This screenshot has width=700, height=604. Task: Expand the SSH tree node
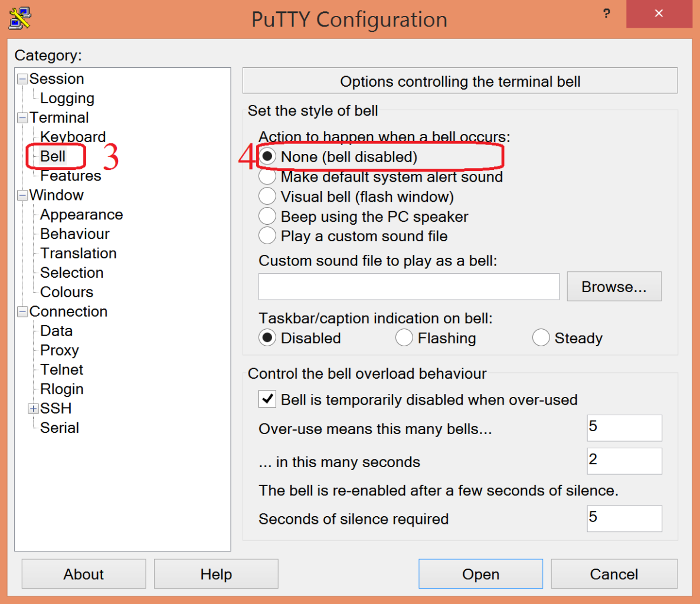[34, 409]
